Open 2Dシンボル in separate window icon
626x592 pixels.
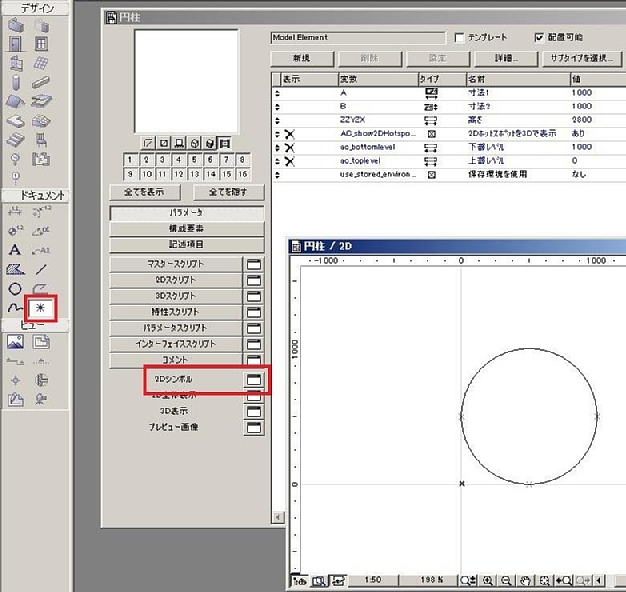click(255, 379)
